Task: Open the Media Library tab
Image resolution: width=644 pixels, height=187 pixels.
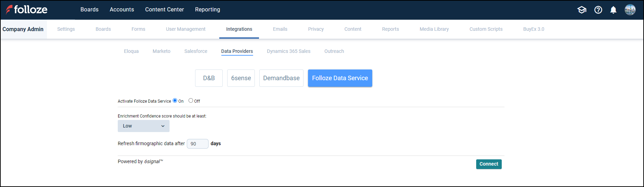Action: 434,29
